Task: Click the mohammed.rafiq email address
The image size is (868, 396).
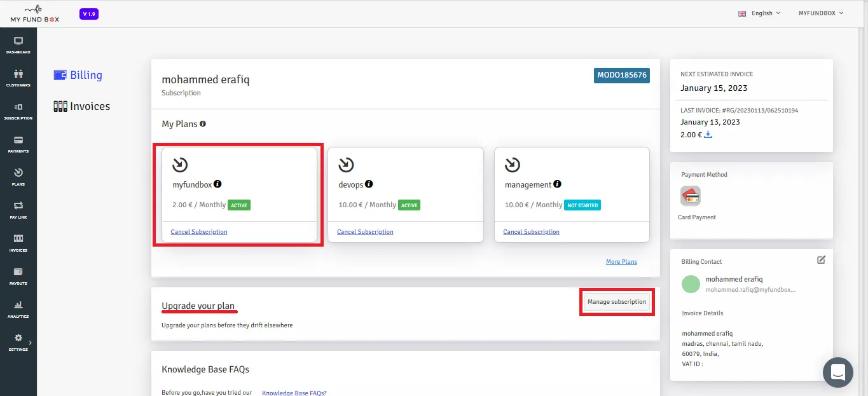Action: [x=750, y=289]
